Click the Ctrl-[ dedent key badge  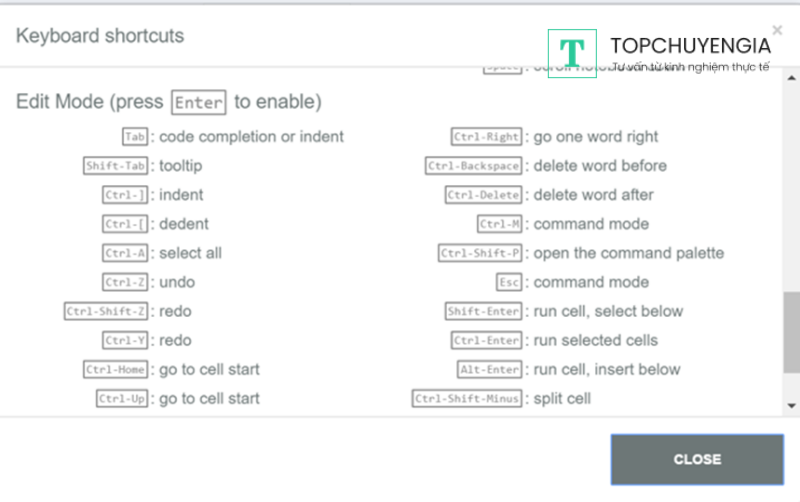click(125, 224)
